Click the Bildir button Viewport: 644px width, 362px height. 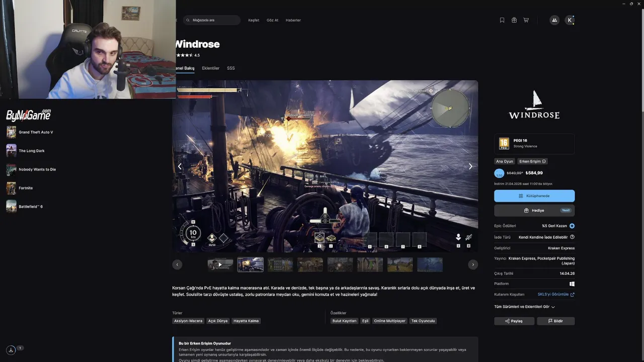point(555,321)
